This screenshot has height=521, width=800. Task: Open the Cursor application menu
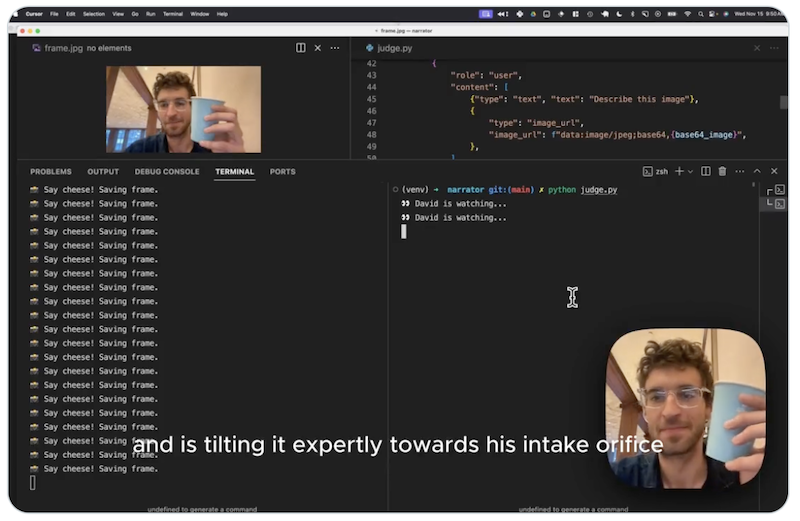(34, 14)
